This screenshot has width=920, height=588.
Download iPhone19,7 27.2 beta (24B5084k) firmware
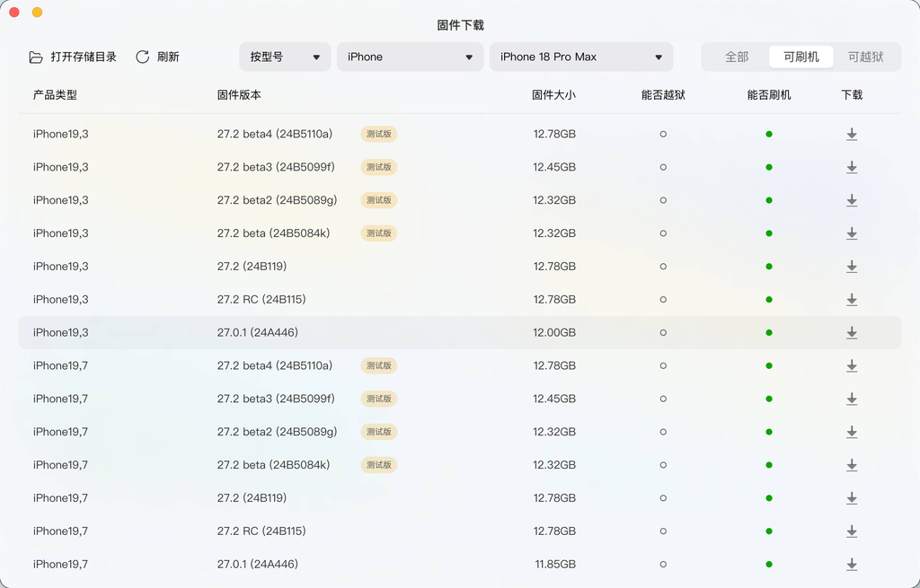[852, 466]
